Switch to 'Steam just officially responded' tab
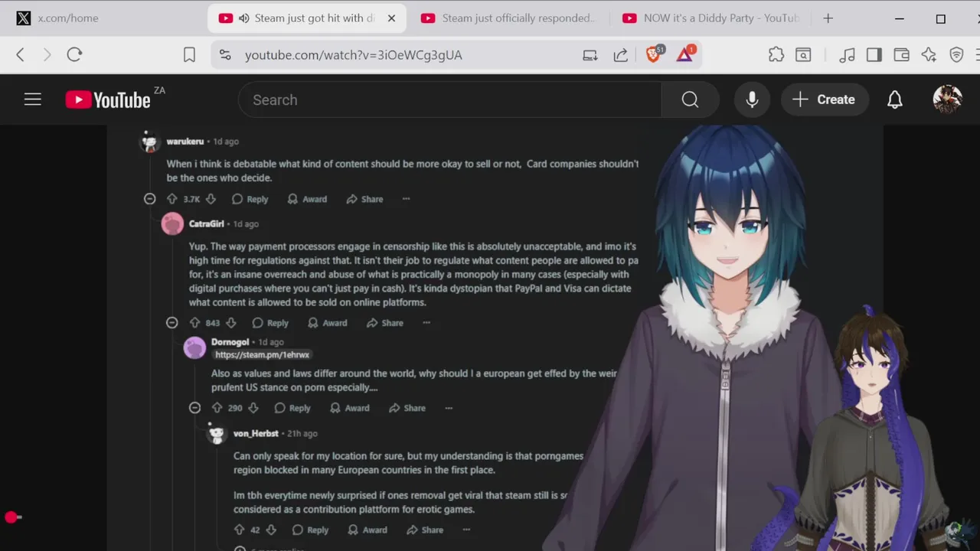 click(x=508, y=18)
